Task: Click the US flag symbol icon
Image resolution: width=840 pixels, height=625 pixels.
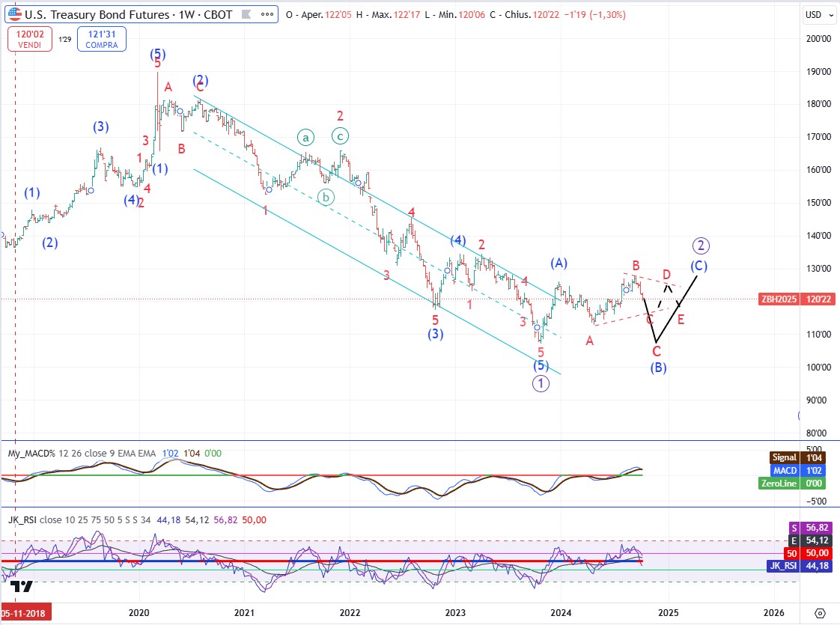Action: pyautogui.click(x=14, y=14)
